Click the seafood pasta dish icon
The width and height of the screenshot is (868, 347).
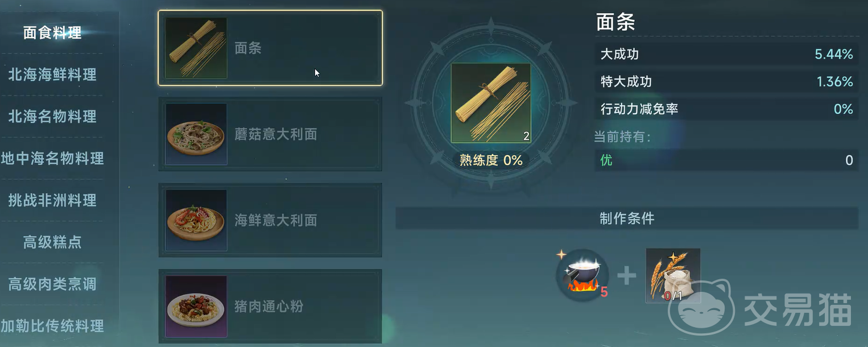(196, 220)
